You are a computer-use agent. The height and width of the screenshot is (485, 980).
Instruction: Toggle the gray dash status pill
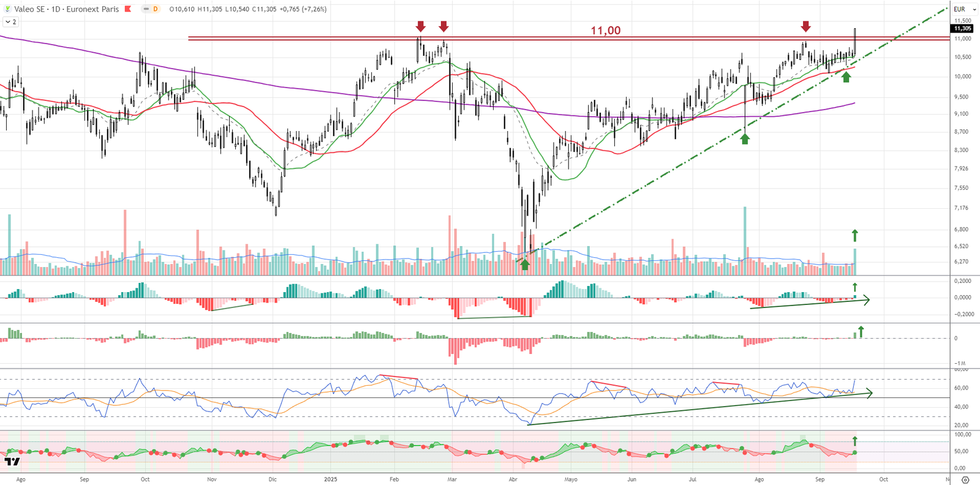pos(146,9)
